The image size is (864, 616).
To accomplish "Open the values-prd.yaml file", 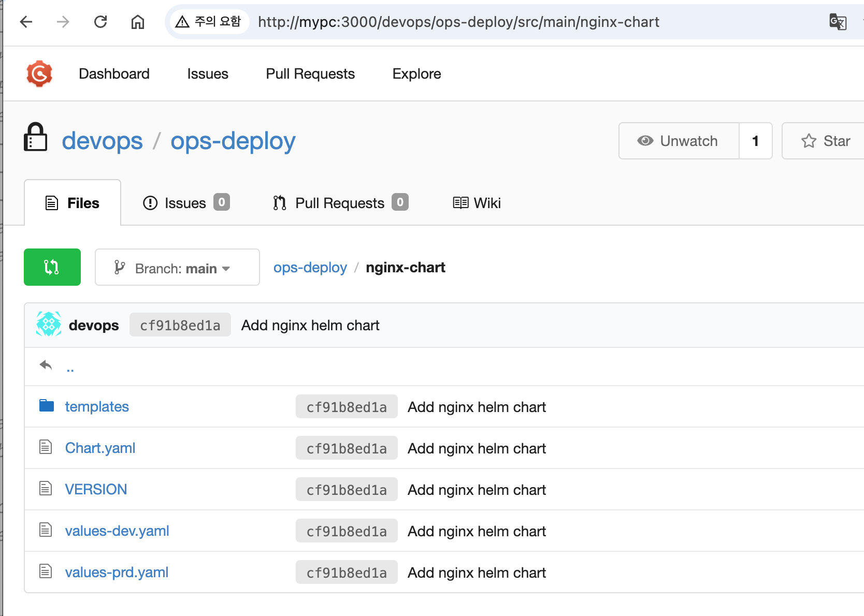I will coord(117,572).
